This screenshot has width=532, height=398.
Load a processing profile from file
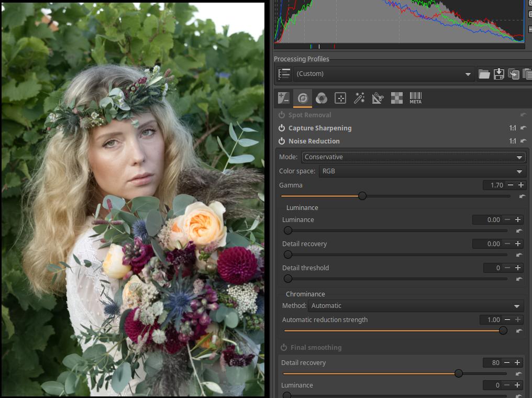(x=484, y=74)
